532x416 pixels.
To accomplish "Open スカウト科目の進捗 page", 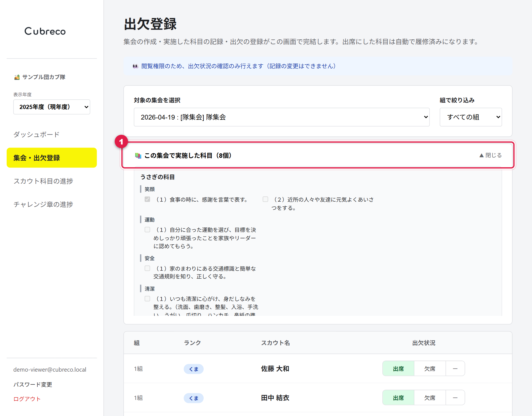I will pos(43,181).
